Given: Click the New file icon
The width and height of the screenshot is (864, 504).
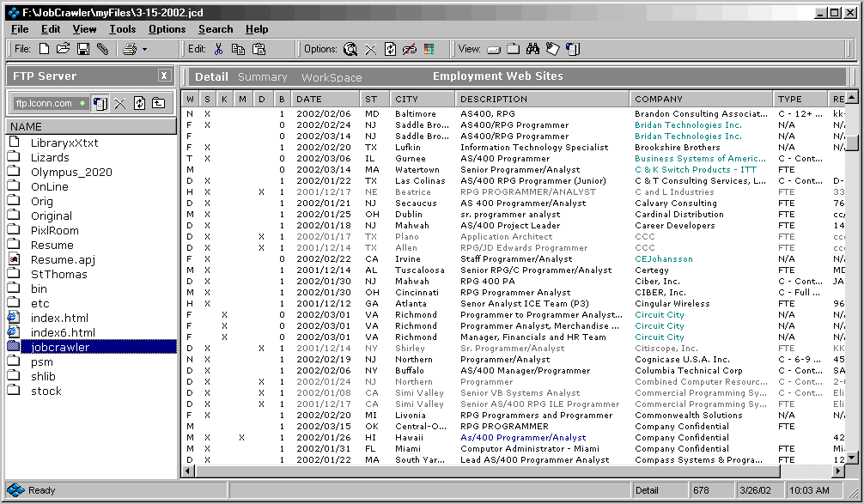Looking at the screenshot, I should point(44,49).
